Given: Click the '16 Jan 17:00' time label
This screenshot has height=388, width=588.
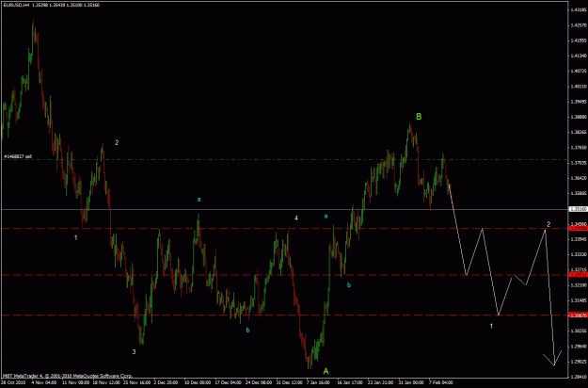Looking at the screenshot, I should click(351, 382).
